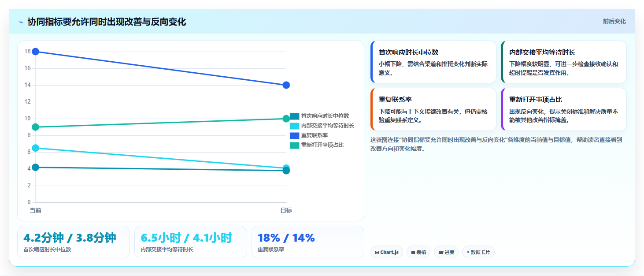Click the Chart.js tag icon
Viewport: 644px width, 276px height.
coord(377,253)
